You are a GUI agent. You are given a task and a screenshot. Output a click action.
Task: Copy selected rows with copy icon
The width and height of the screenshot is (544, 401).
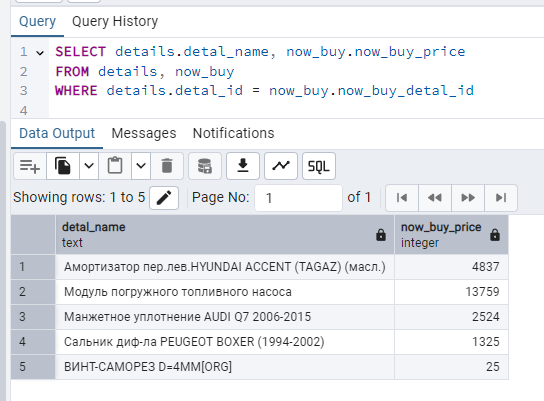[x=63, y=166]
